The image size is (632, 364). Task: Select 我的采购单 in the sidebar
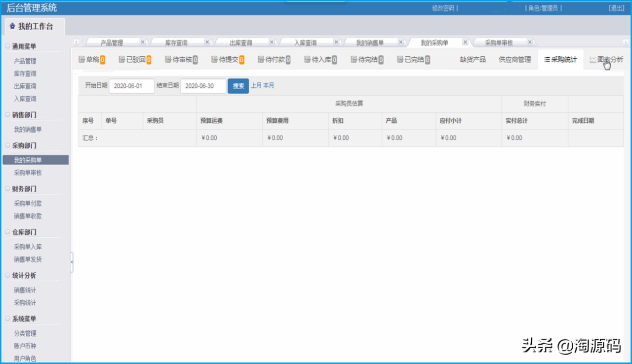coord(36,160)
